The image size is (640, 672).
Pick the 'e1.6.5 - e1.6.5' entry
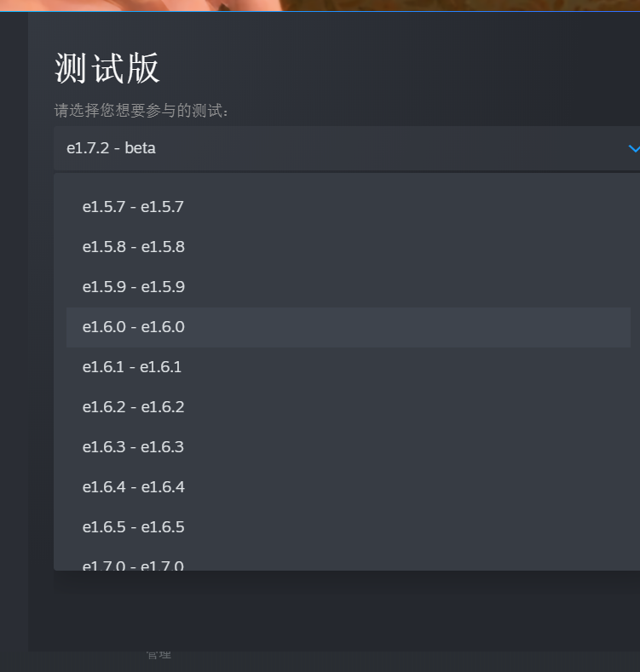[x=349, y=527]
